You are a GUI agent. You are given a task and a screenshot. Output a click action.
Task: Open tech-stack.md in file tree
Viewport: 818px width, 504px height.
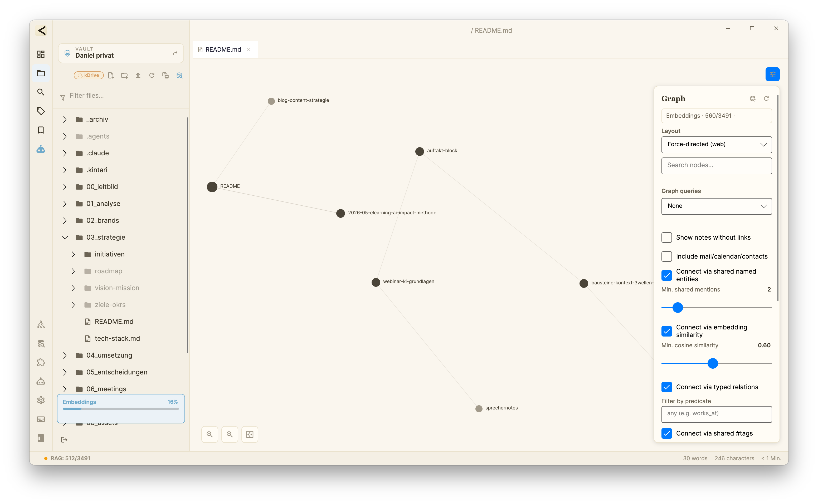tap(118, 338)
